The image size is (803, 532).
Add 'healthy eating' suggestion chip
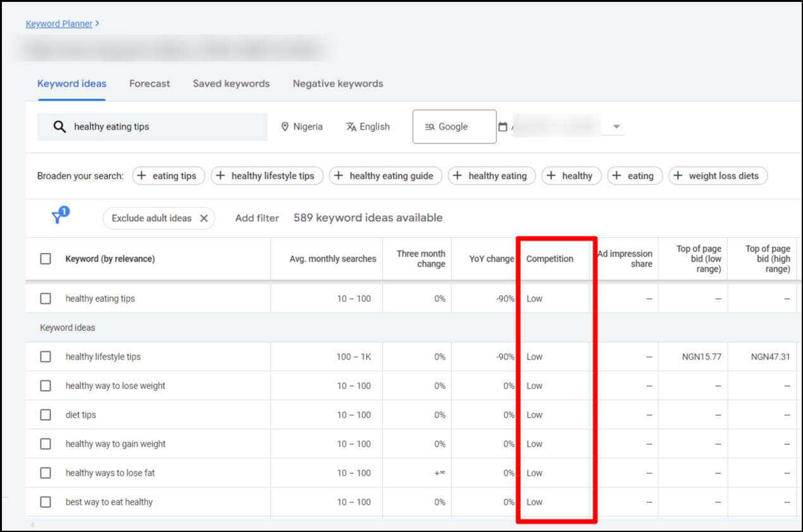(x=492, y=176)
